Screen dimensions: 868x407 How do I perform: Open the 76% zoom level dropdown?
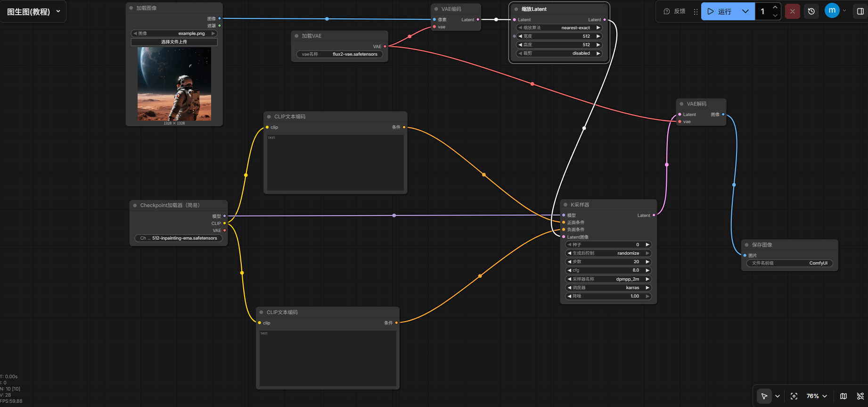(x=817, y=396)
